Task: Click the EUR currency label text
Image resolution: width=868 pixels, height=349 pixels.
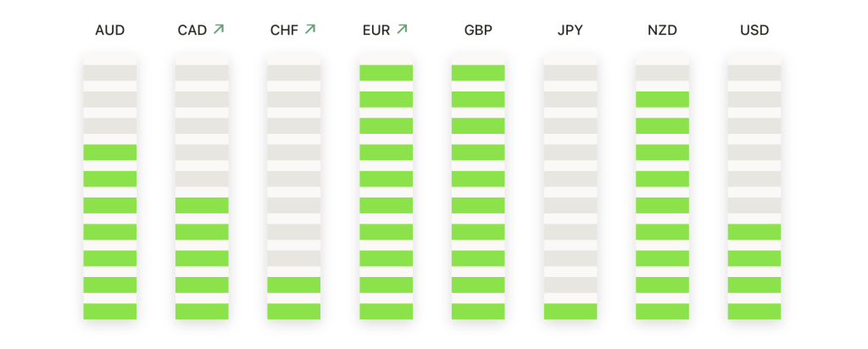Action: [x=376, y=30]
